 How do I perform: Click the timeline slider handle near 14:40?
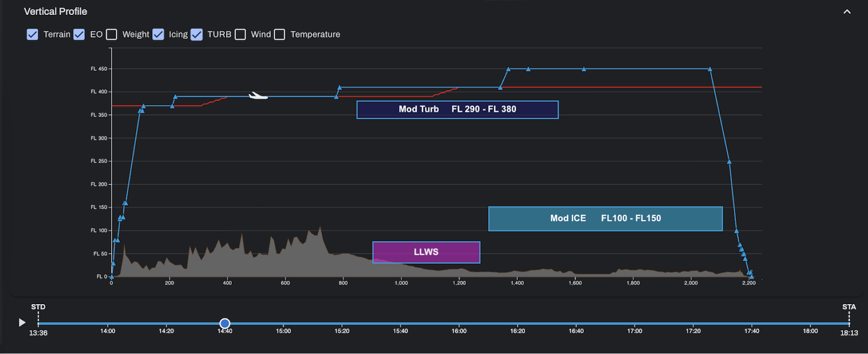(225, 323)
